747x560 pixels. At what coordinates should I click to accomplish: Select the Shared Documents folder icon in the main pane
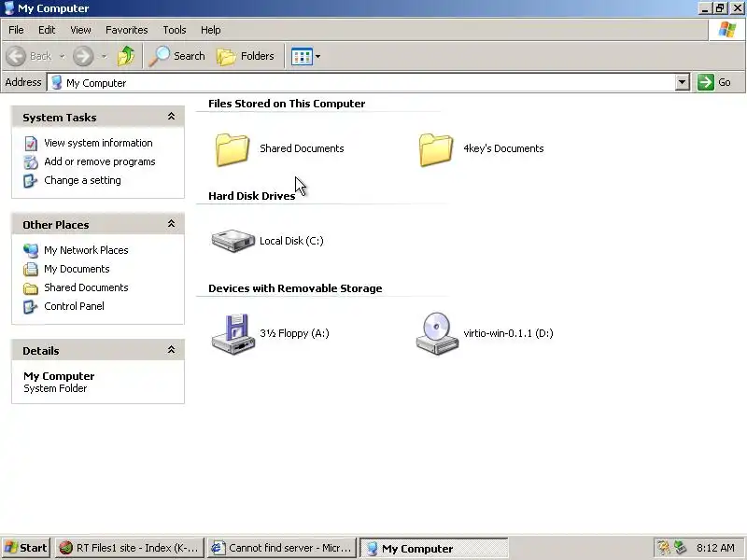[x=232, y=149]
